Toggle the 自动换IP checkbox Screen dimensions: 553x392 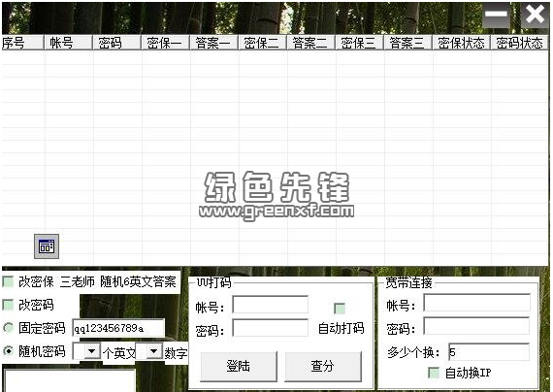(434, 373)
